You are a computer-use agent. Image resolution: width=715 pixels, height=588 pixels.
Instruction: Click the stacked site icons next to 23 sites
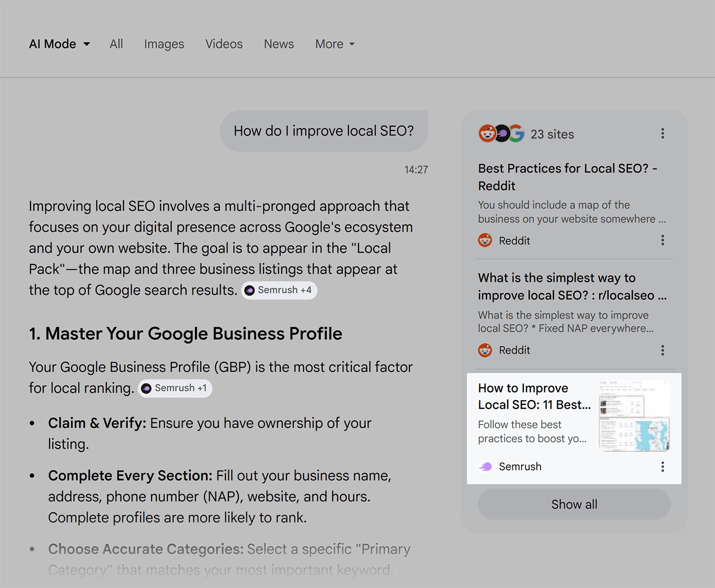click(501, 133)
